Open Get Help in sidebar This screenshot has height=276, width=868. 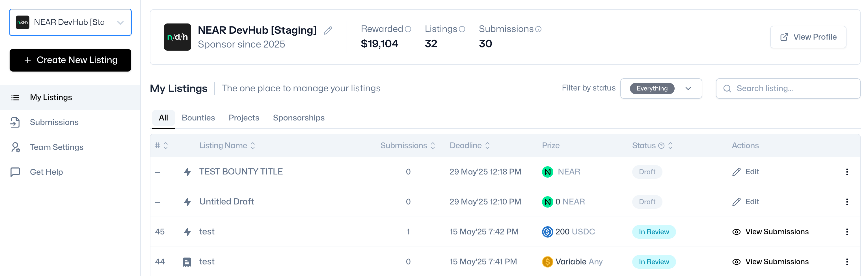pos(70,172)
